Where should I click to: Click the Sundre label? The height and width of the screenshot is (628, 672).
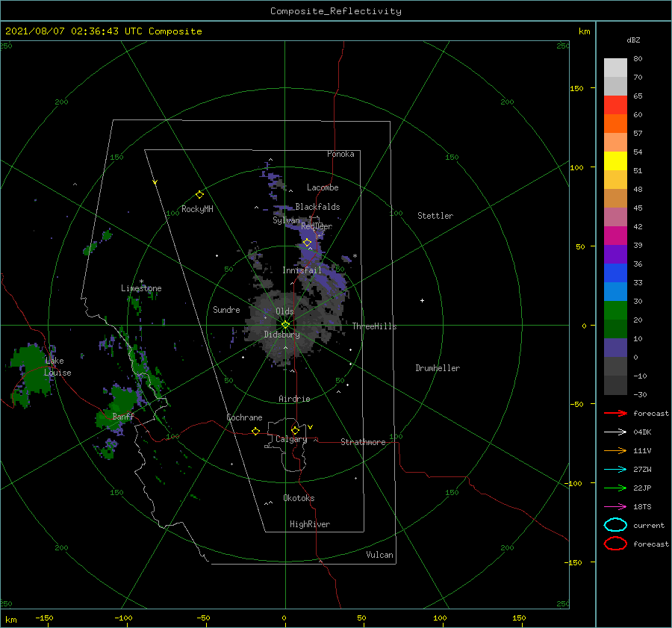(x=226, y=309)
